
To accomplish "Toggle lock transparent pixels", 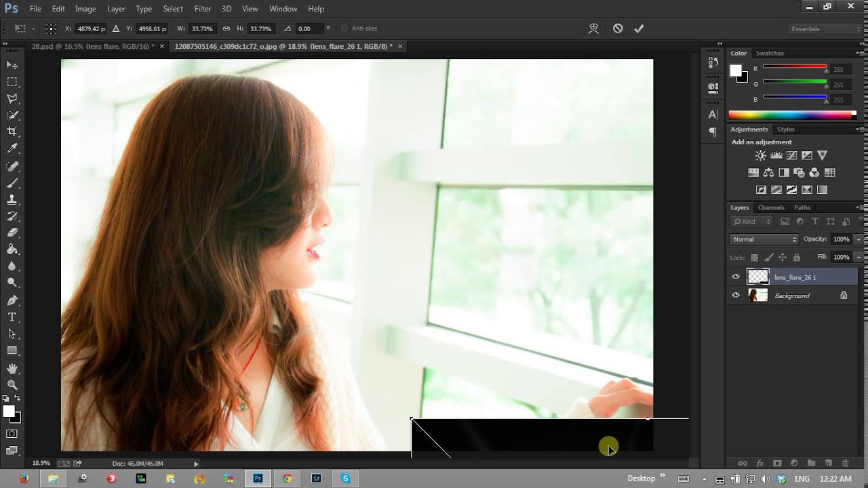I will [754, 258].
